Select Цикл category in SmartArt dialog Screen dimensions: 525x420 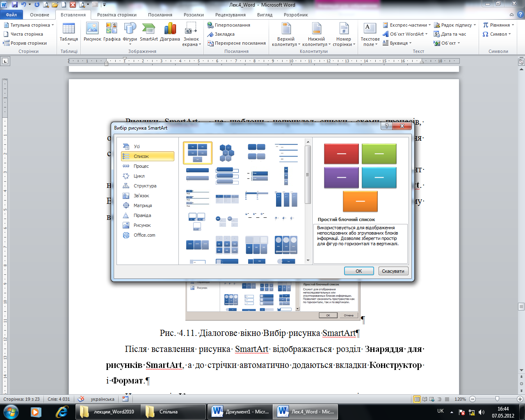coord(148,176)
